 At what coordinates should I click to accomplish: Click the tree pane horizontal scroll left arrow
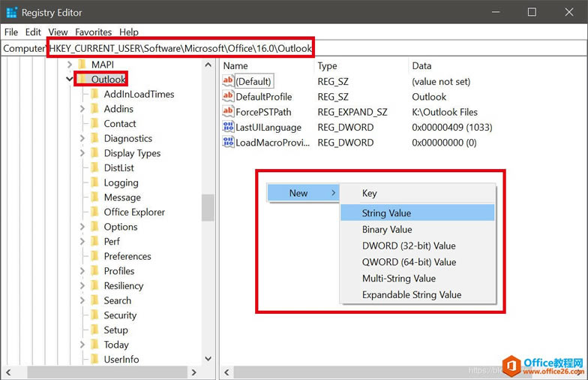click(x=8, y=372)
